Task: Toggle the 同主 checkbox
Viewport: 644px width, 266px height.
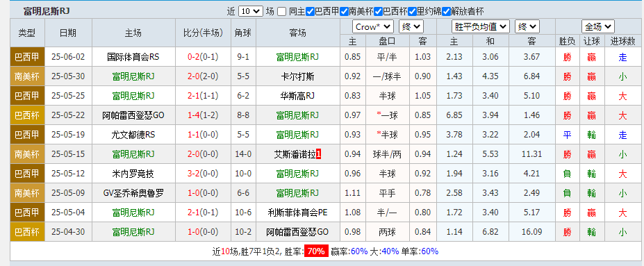Action: [281, 12]
